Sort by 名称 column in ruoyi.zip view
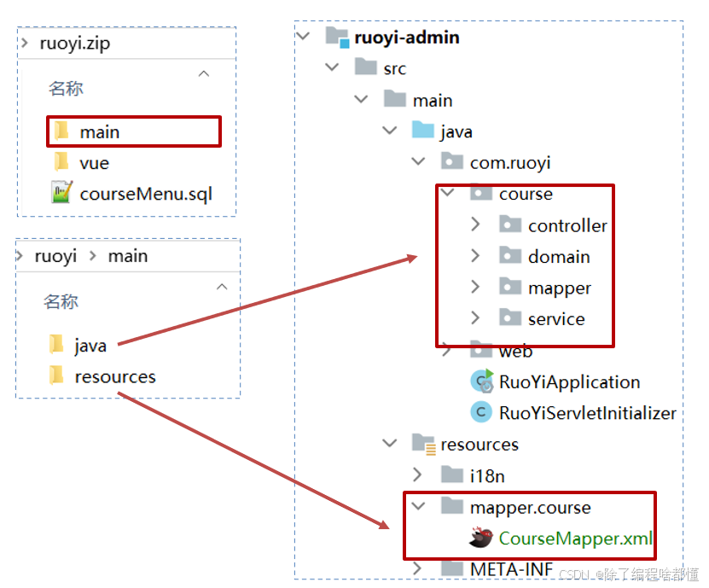Viewport: 709px width, 588px height. coord(66,88)
